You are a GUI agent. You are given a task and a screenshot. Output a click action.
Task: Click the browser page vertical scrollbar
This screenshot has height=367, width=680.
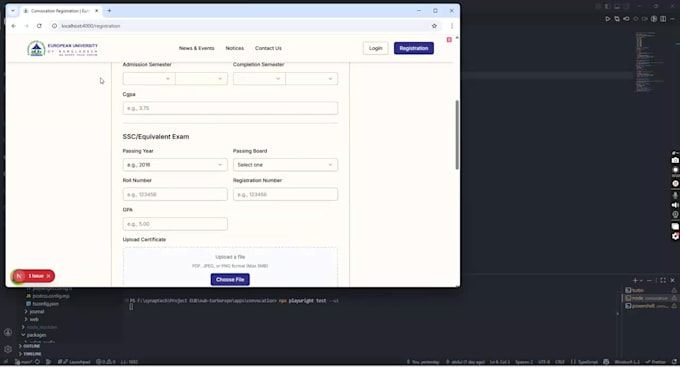click(457, 134)
